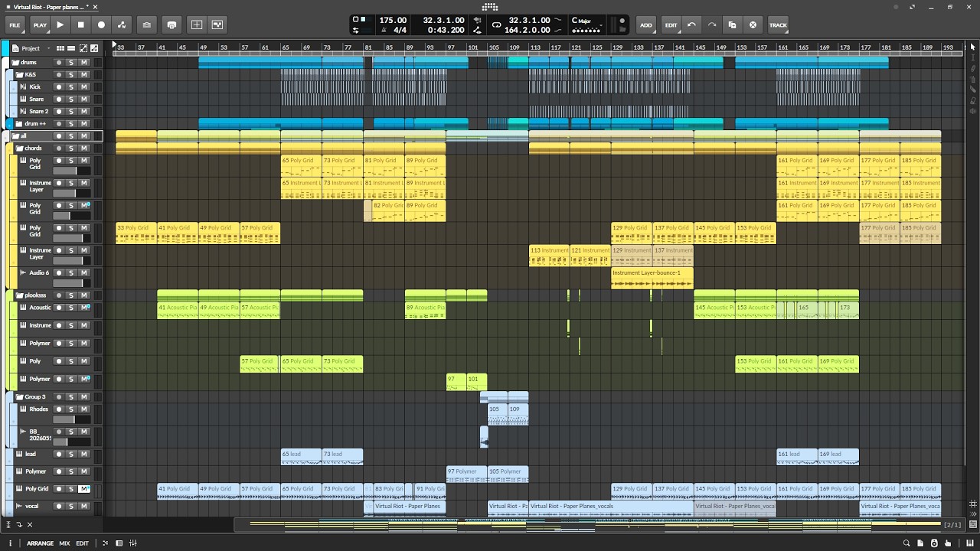
Task: Click the Redo arrow button
Action: (x=712, y=24)
